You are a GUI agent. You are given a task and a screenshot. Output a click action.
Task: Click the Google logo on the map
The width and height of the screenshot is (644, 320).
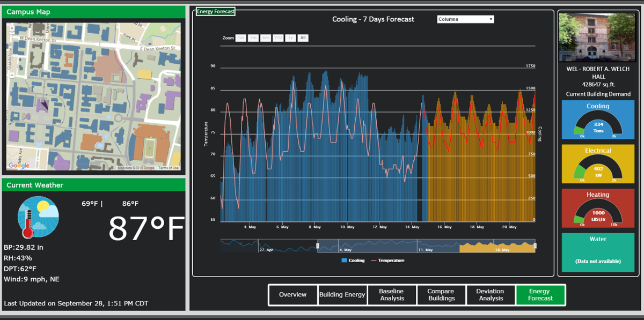click(19, 166)
